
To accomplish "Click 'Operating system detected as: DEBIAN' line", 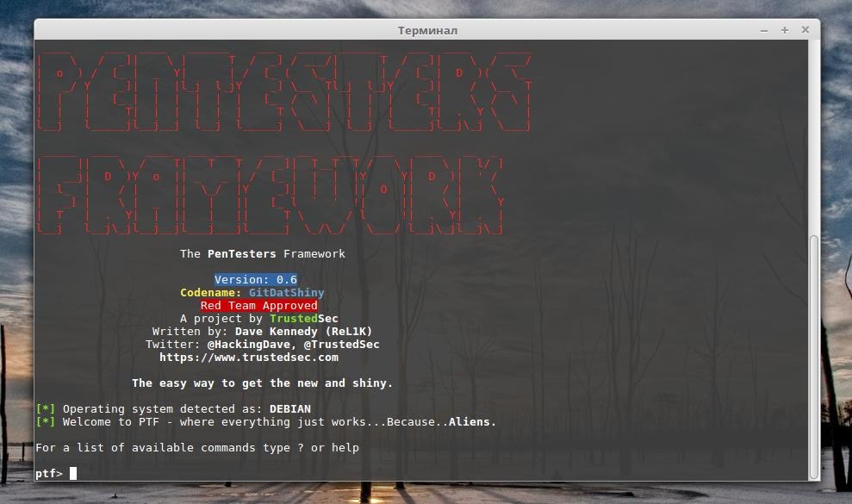I will click(173, 409).
